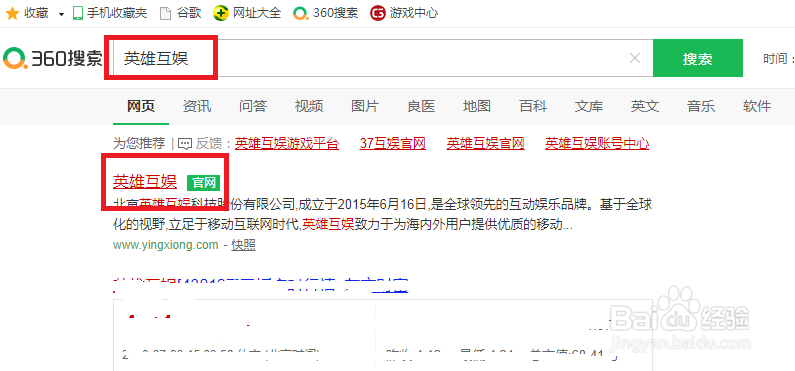Open the 手机收藏夹 bookmark

(x=110, y=13)
